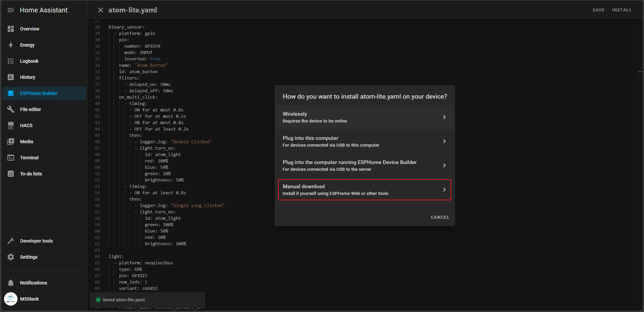The height and width of the screenshot is (312, 644).
Task: Click the Energy lightning bolt icon
Action: 11,45
